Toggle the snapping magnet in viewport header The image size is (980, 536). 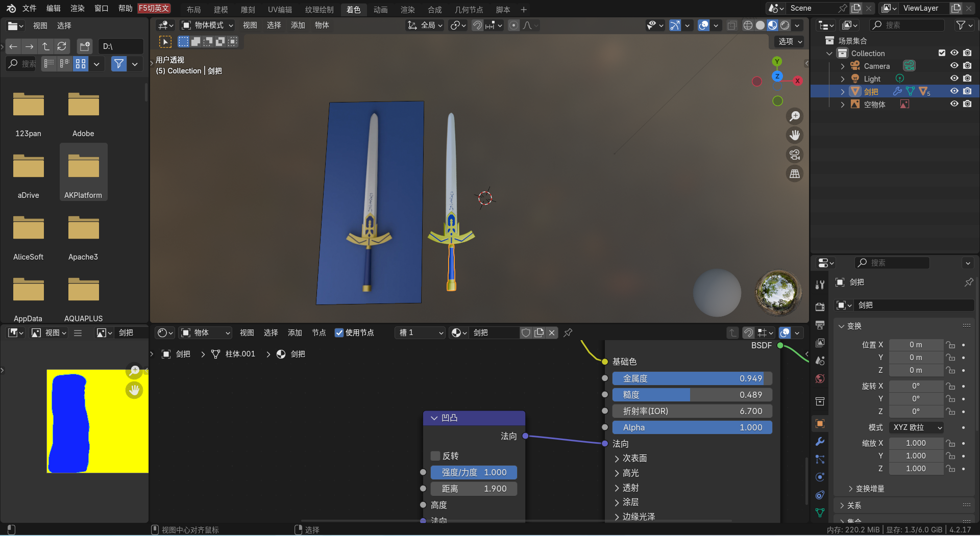[x=476, y=25]
